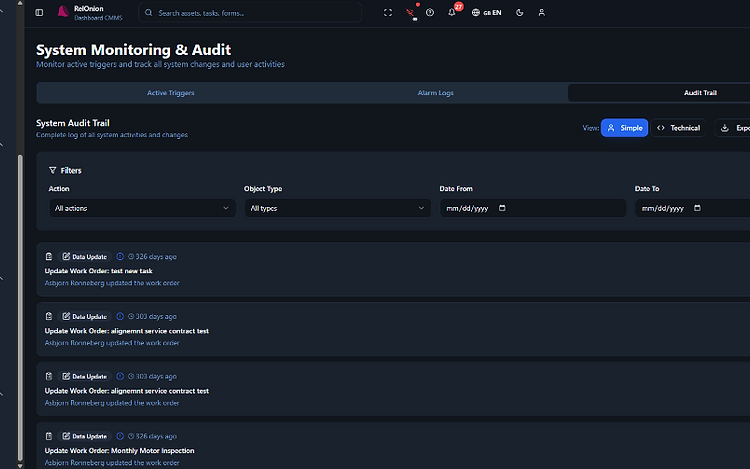
Task: Open the GB EN language selector
Action: point(486,13)
